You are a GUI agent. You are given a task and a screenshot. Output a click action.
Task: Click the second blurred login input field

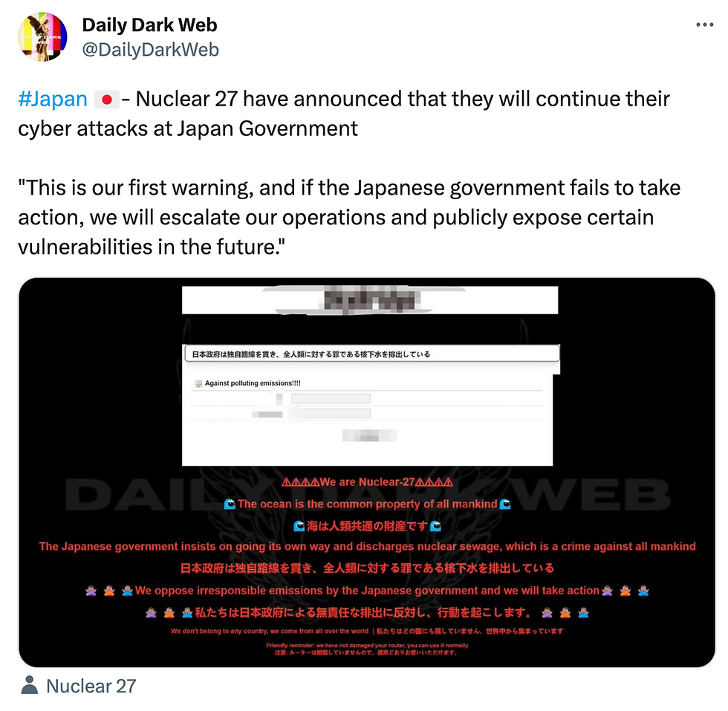coord(331,413)
